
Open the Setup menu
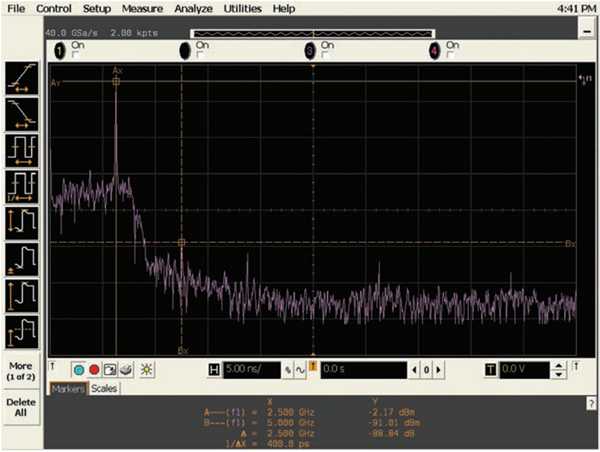pyautogui.click(x=97, y=8)
